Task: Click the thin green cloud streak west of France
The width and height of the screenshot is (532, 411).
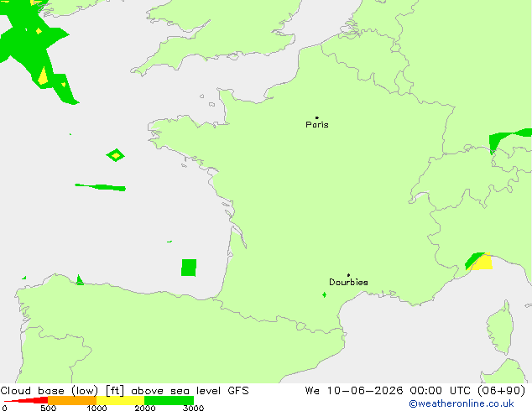Action: (x=101, y=187)
